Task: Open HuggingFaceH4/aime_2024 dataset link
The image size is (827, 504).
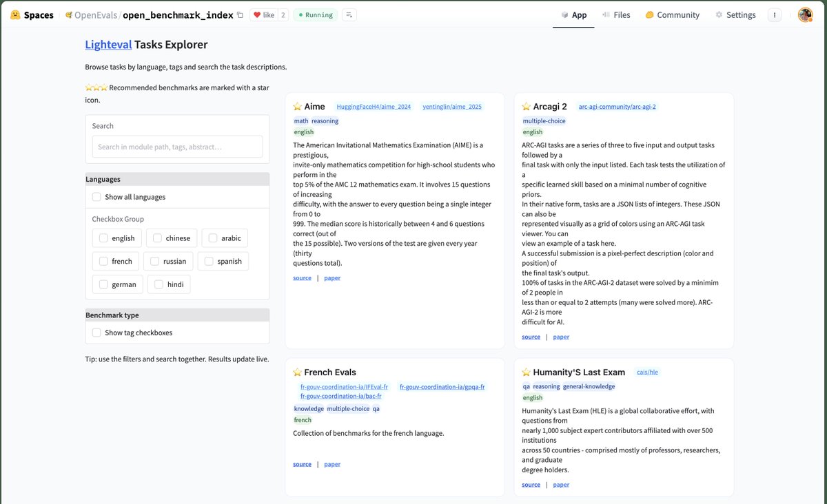Action: pyautogui.click(x=374, y=107)
